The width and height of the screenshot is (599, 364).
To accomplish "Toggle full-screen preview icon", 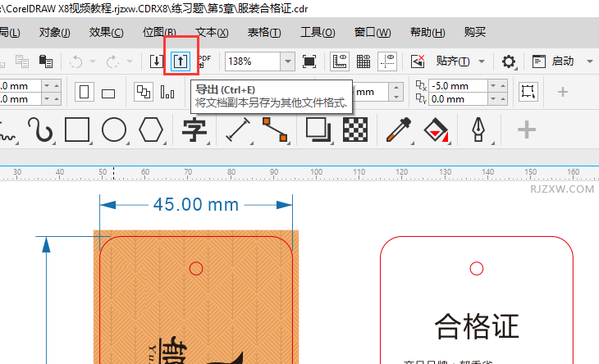I will [309, 61].
